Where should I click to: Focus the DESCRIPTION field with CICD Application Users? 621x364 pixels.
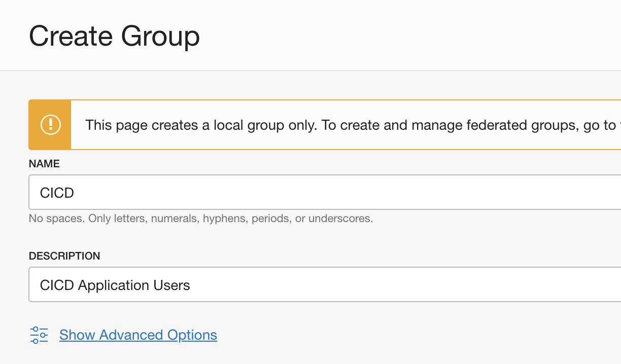coord(325,284)
